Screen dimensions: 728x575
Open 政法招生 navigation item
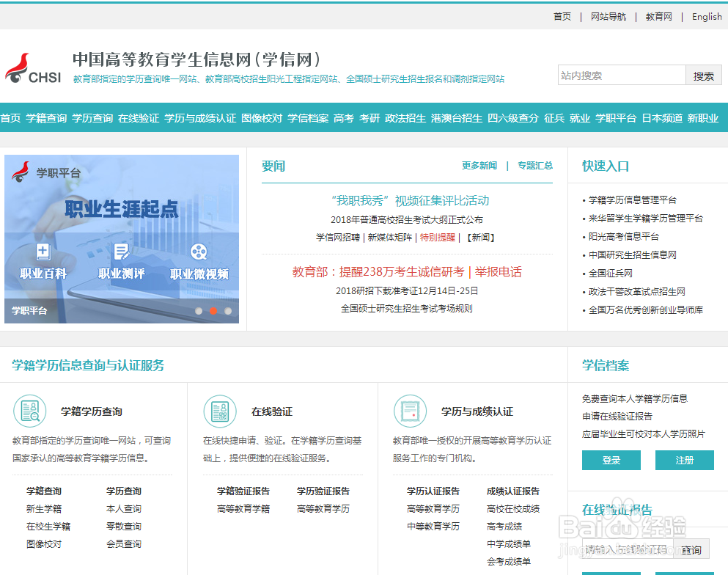point(405,118)
